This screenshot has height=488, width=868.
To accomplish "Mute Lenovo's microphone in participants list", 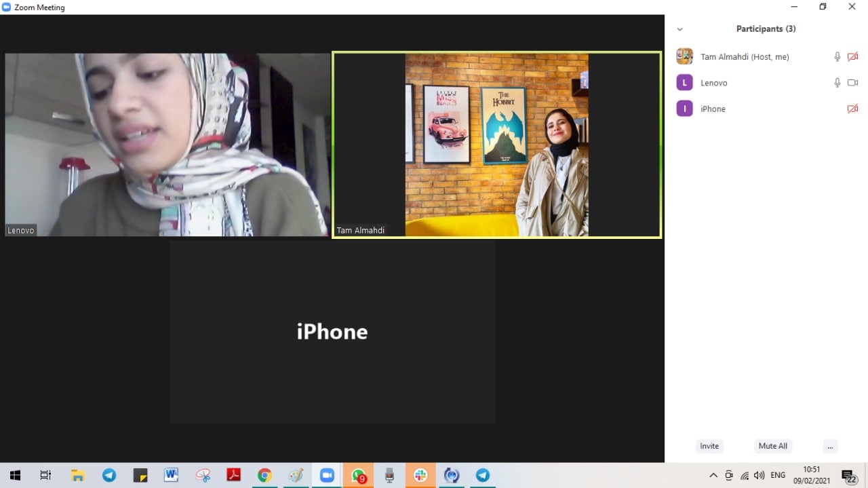I will [837, 83].
